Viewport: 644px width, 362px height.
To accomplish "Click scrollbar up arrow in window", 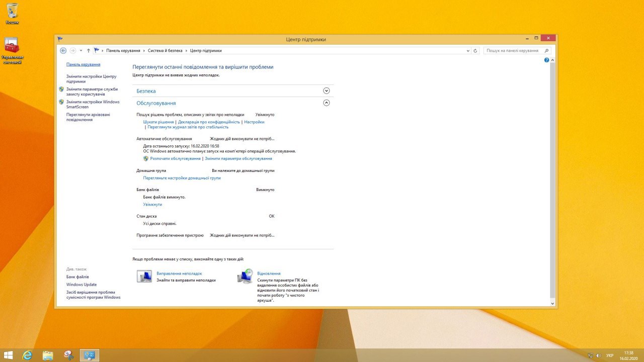I will [x=552, y=60].
